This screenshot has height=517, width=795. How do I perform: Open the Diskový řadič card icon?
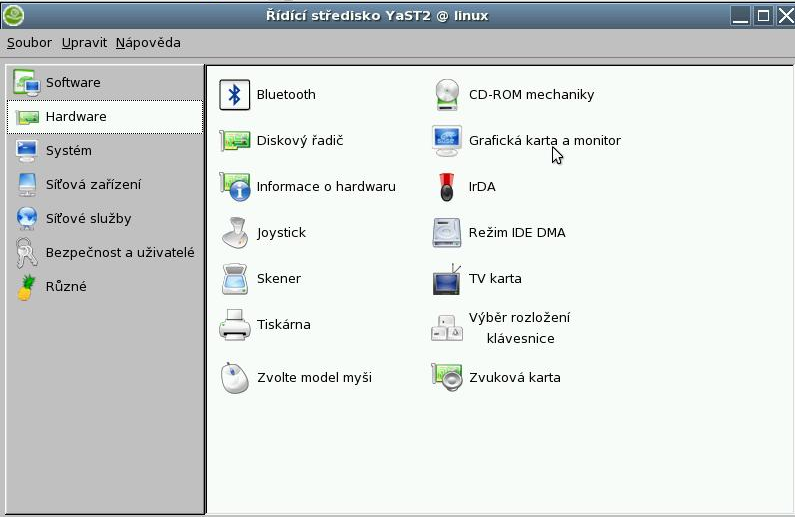coord(235,140)
